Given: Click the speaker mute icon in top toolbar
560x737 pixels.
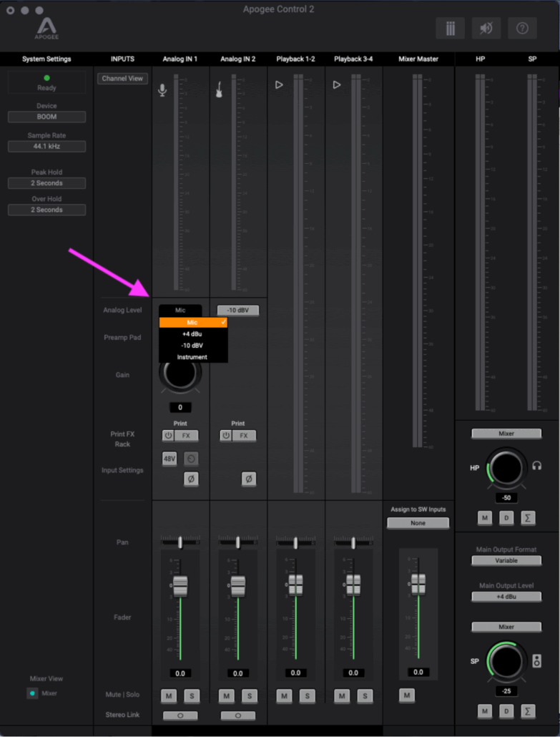Looking at the screenshot, I should pyautogui.click(x=486, y=28).
